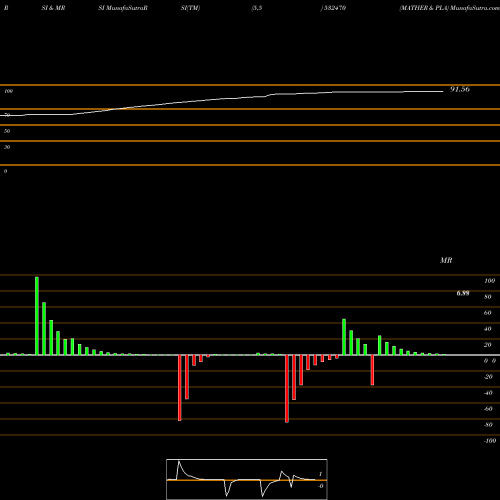Click the -0 label inside mini chart
The height and width of the screenshot is (500, 500).
tap(321, 486)
